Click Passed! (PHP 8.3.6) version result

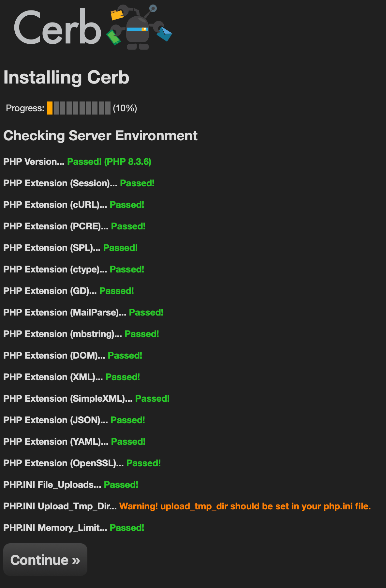coord(109,162)
